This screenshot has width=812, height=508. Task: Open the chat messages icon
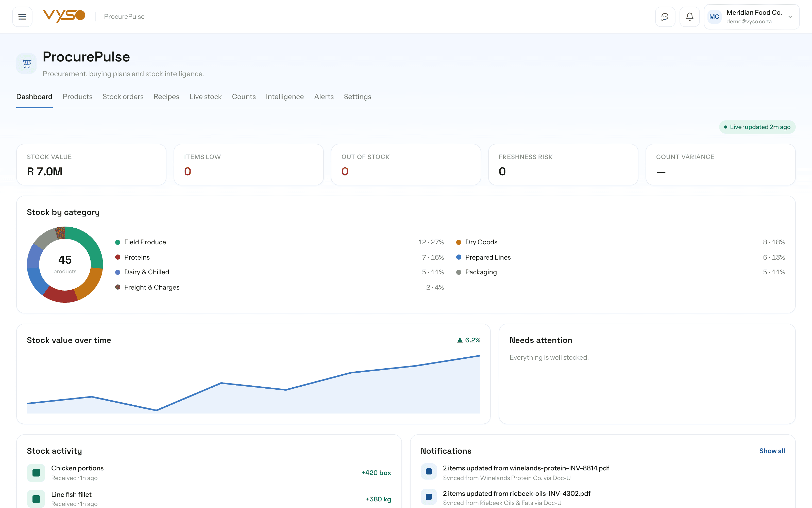click(665, 17)
